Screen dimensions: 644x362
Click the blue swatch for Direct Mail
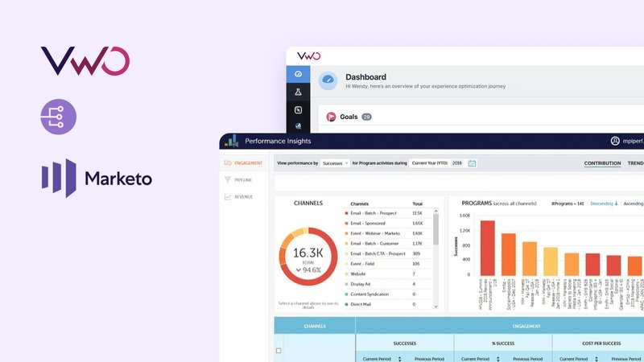[x=346, y=305]
